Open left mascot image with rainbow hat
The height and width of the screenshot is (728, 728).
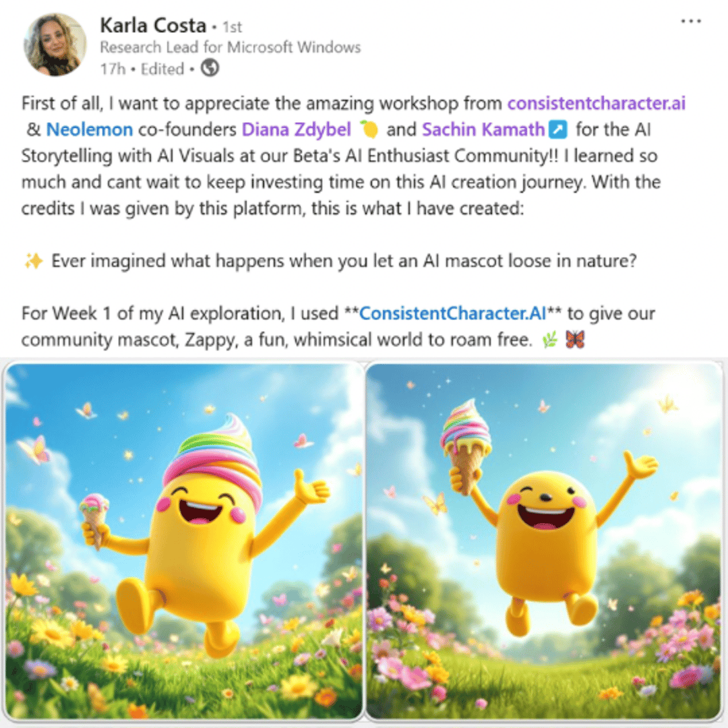pos(183,541)
